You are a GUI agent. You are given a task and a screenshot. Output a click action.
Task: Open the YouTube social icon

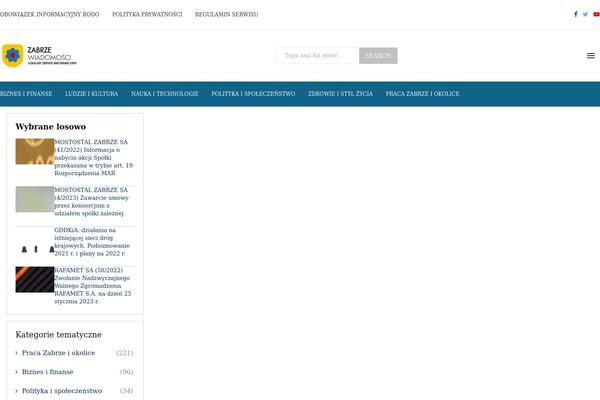click(597, 14)
